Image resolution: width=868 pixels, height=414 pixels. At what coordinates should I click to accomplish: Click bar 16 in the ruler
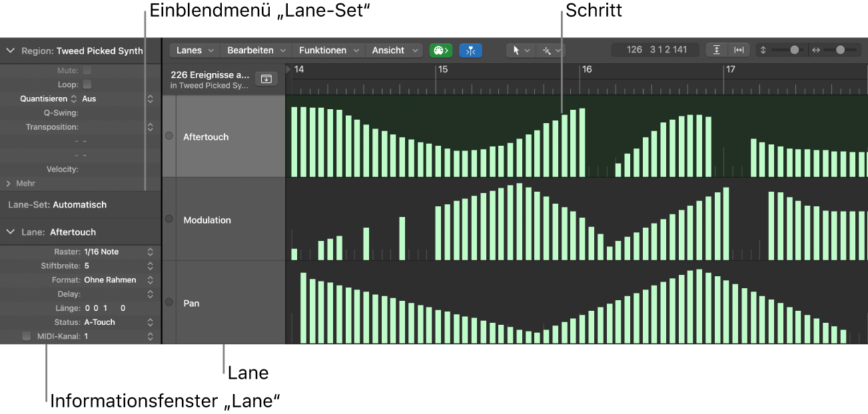[x=586, y=69]
